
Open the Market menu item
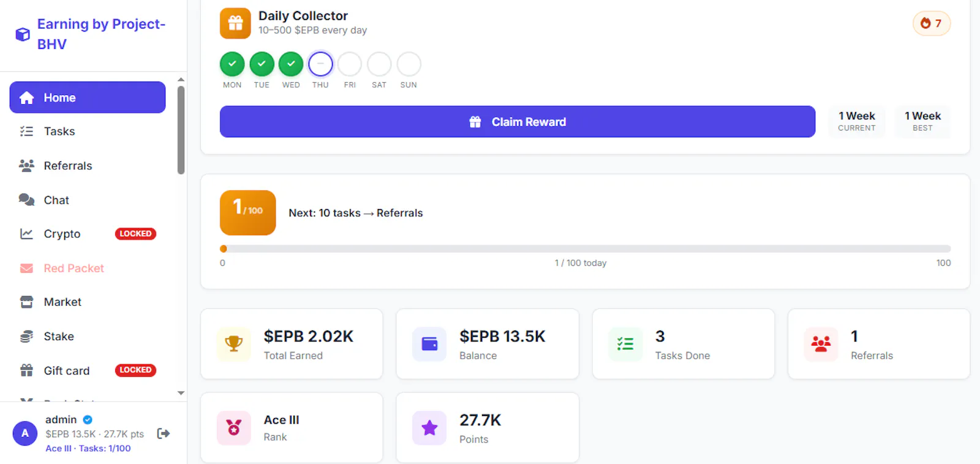coord(88,302)
